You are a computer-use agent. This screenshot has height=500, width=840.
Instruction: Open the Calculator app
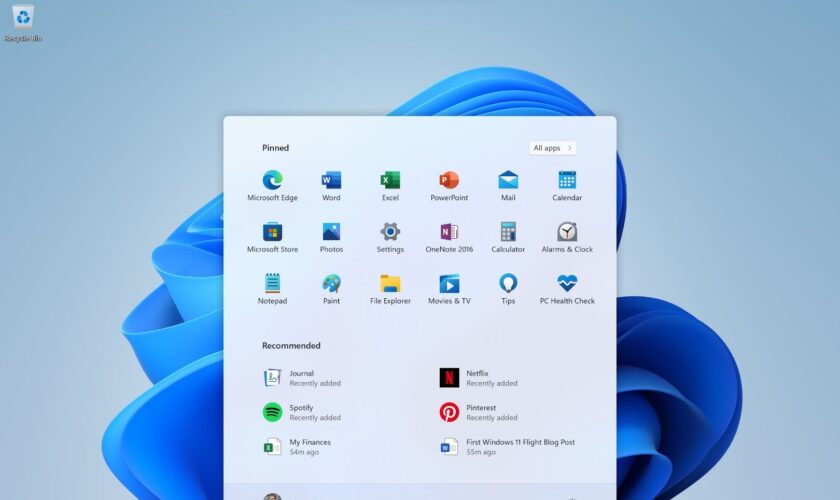pos(508,237)
